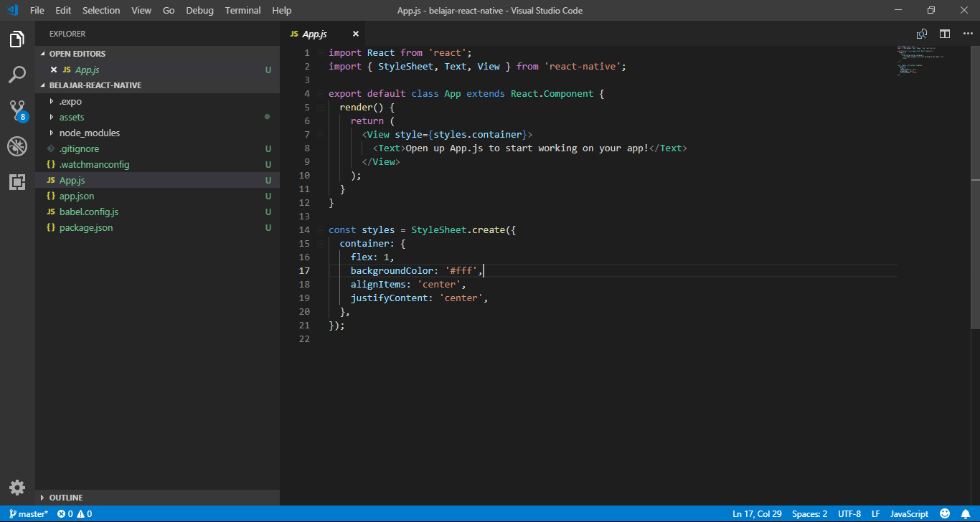Open the Terminal menu
The image size is (980, 522).
[242, 10]
